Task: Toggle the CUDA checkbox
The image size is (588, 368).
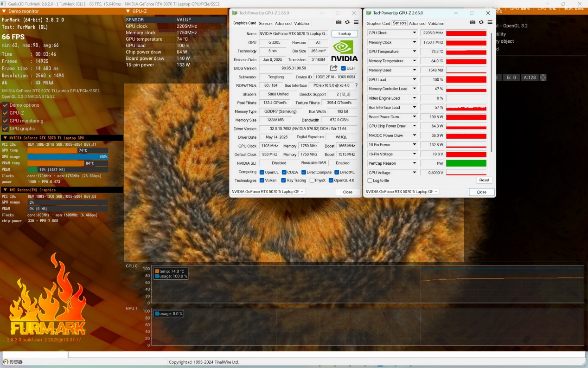Action: [x=284, y=172]
